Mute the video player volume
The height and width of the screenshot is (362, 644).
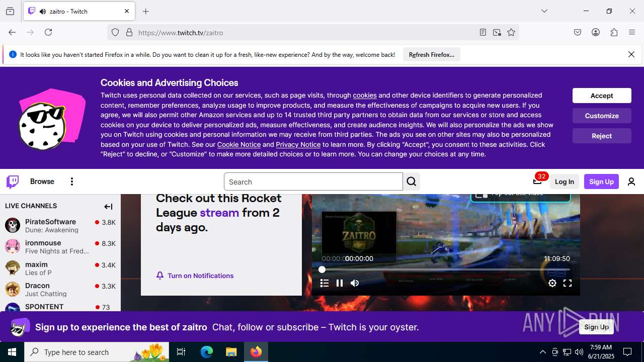(x=355, y=283)
